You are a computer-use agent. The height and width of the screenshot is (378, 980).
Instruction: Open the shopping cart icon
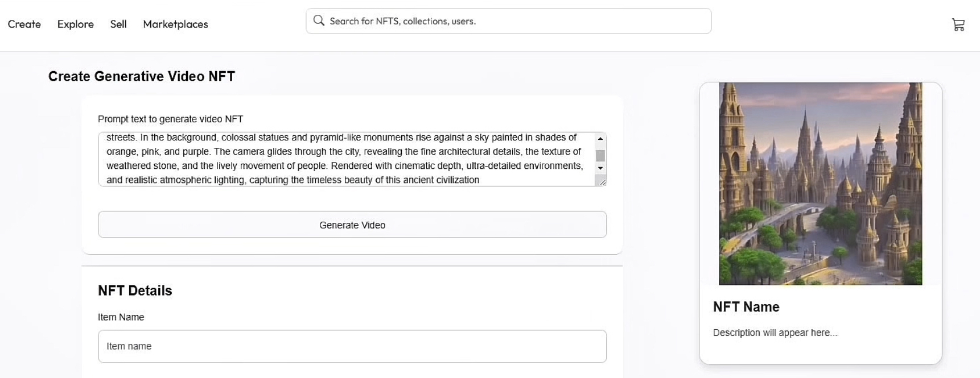[958, 24]
